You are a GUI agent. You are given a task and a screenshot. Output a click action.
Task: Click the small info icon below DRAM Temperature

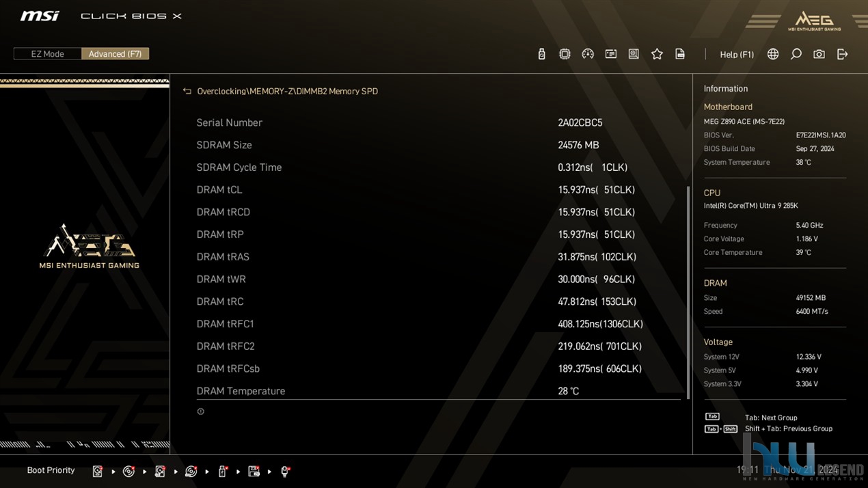[200, 411]
